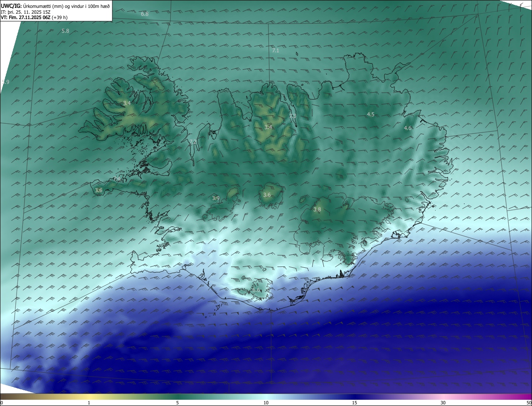Screen dimensions: 532x406
Task: Click the initialization time line "IT: þri. 25. 11. 2025 15Z"
Action: click(26, 12)
